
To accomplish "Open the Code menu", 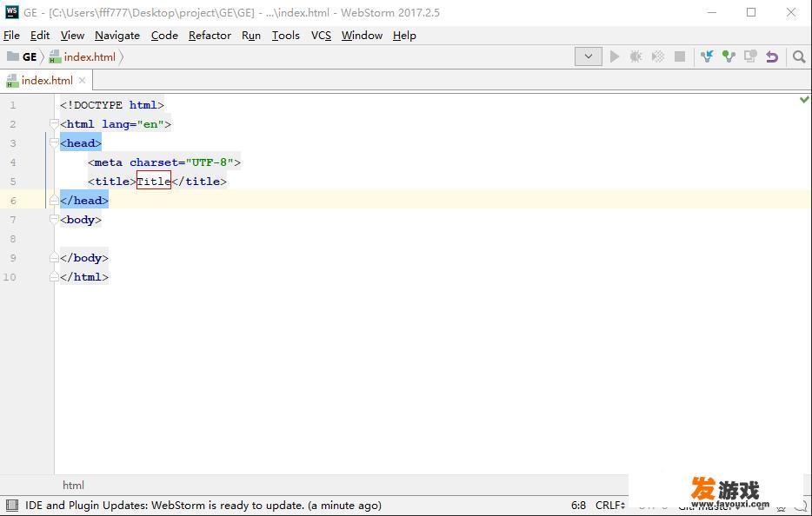I will pos(164,36).
